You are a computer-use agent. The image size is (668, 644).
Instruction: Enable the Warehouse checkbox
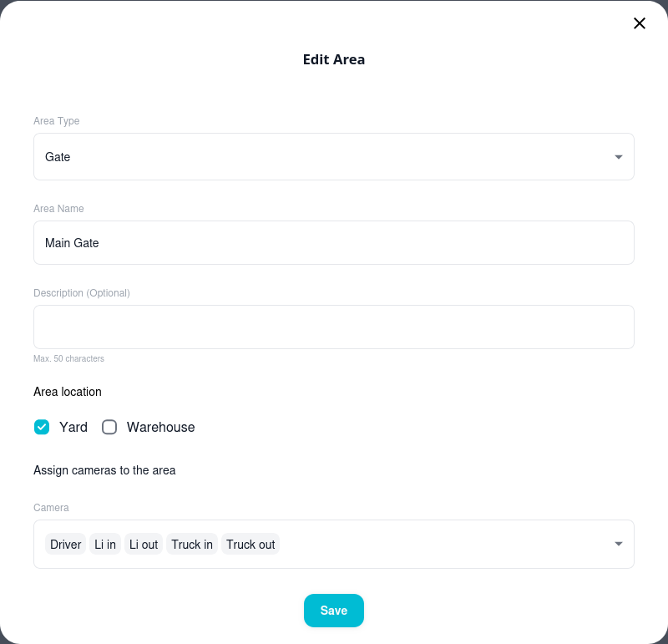pyautogui.click(x=109, y=427)
